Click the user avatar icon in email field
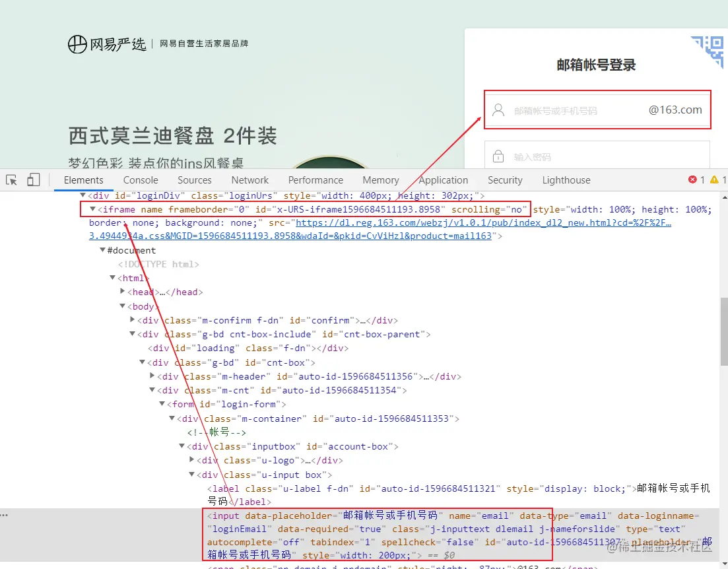 click(498, 110)
